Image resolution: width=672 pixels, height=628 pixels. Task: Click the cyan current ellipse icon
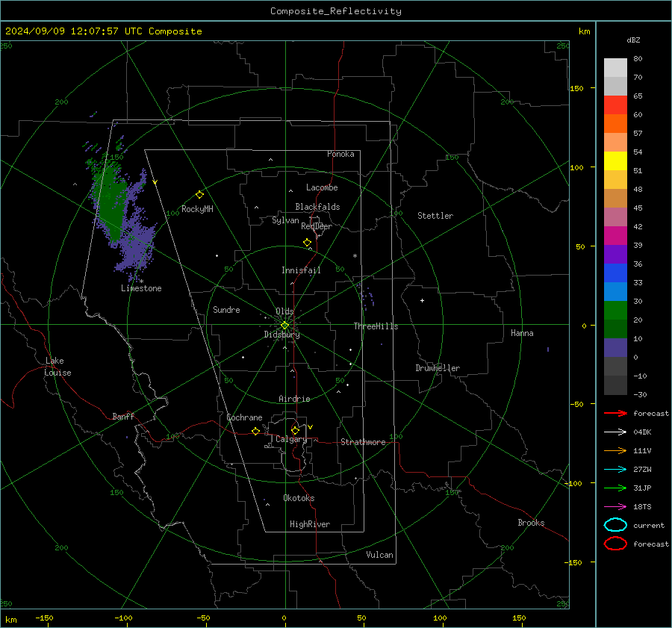coord(615,525)
